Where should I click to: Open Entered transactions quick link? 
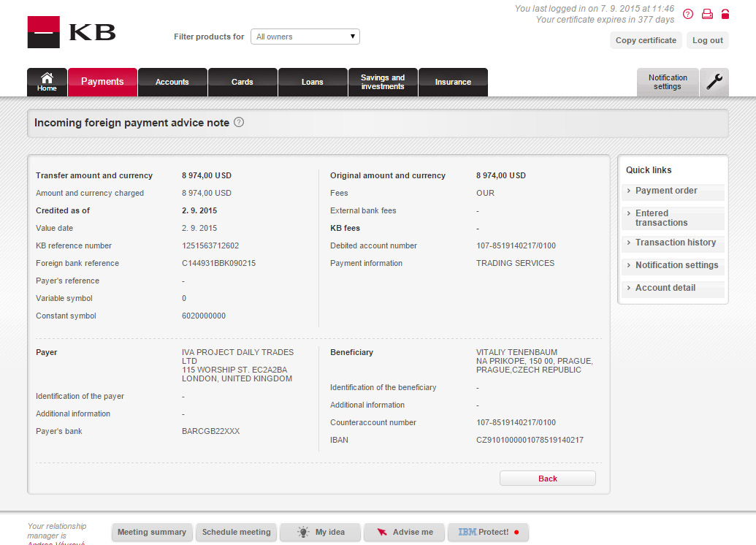tap(661, 218)
